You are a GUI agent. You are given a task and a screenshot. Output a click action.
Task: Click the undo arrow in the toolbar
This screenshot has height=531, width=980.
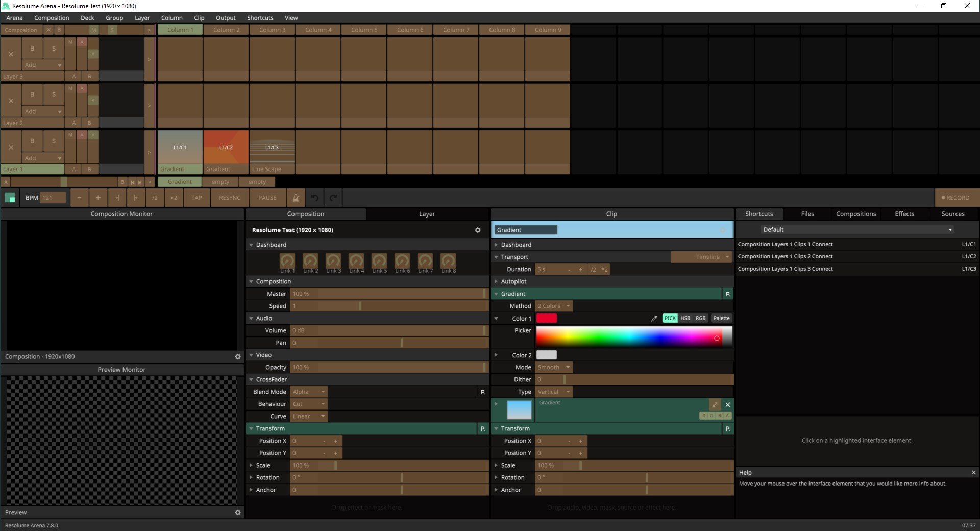pyautogui.click(x=315, y=198)
